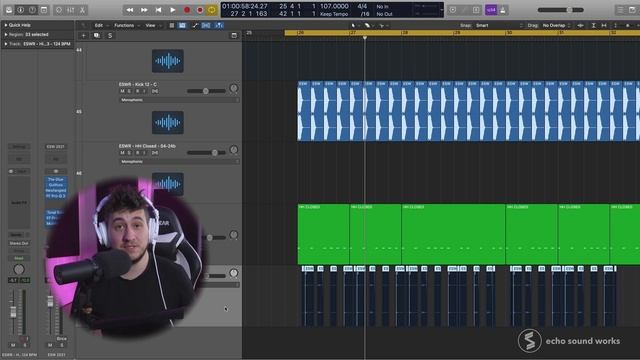Open the Library button in control bar
Viewport: 640px width, 360px height.
9,10
